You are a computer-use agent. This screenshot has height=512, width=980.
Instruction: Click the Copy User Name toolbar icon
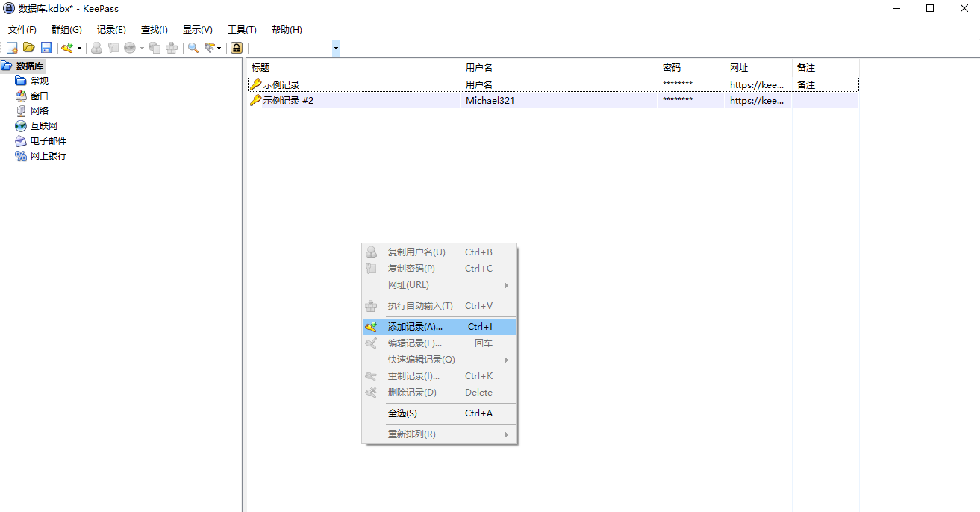pyautogui.click(x=97, y=48)
